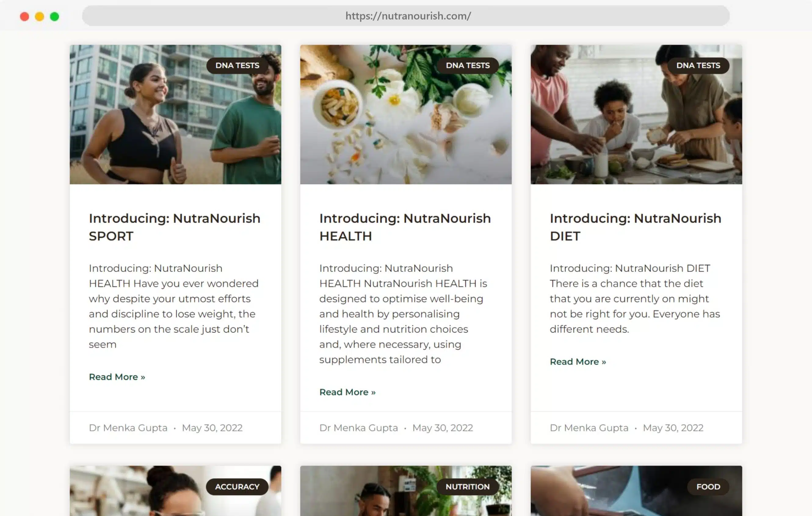Select DNA TESTS badge on supplements image
Screen dimensions: 812x516
tap(468, 65)
